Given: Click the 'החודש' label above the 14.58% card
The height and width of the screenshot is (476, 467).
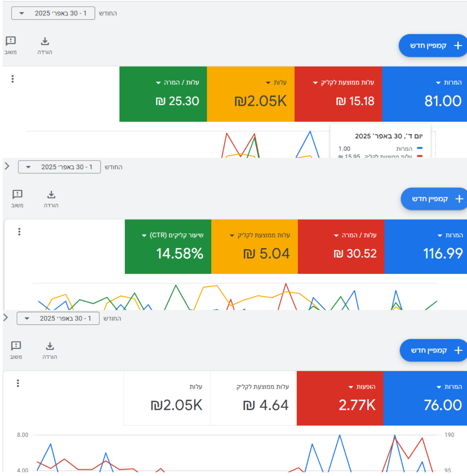Looking at the screenshot, I should point(114,167).
